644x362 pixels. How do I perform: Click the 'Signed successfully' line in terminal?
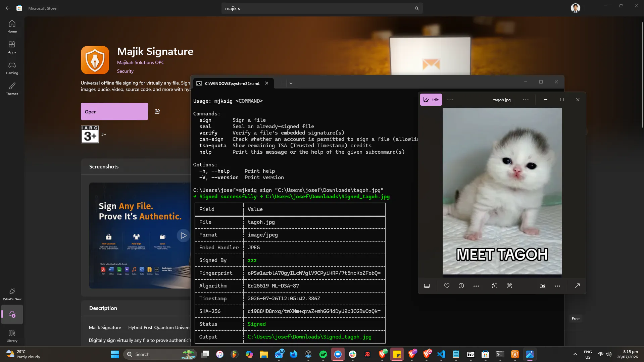click(291, 197)
